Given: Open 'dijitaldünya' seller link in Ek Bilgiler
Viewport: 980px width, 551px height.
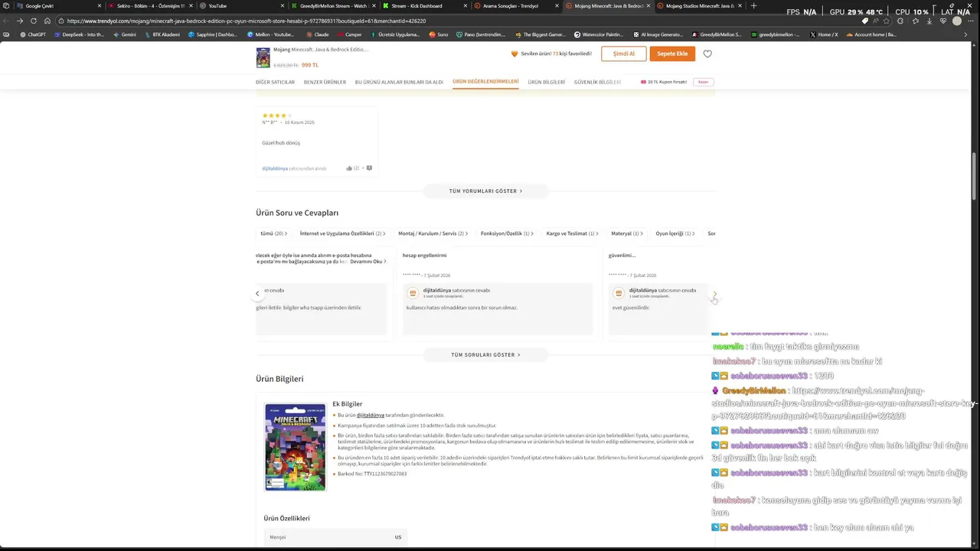Looking at the screenshot, I should coord(371,415).
